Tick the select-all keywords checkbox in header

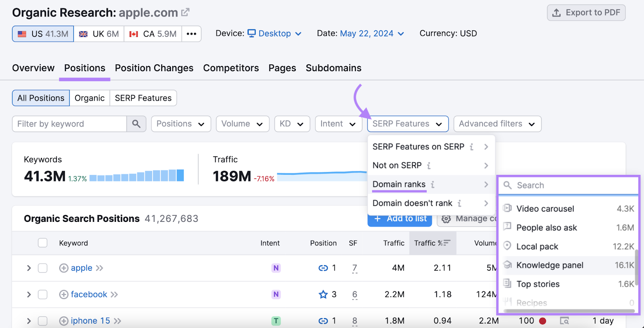click(43, 243)
